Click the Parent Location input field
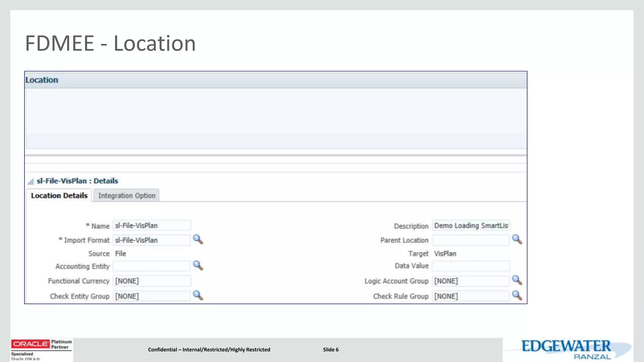Screen dimensions: 644x362 click(x=470, y=240)
